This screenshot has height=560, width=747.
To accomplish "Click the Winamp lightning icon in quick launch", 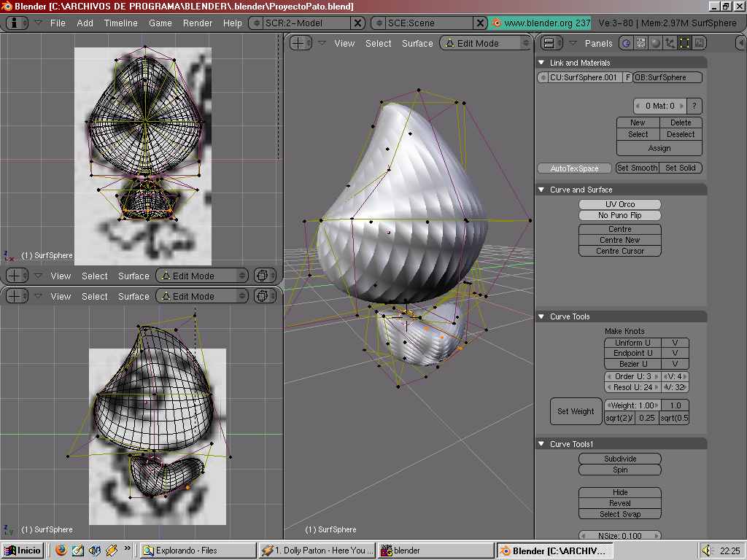I will tap(112, 551).
